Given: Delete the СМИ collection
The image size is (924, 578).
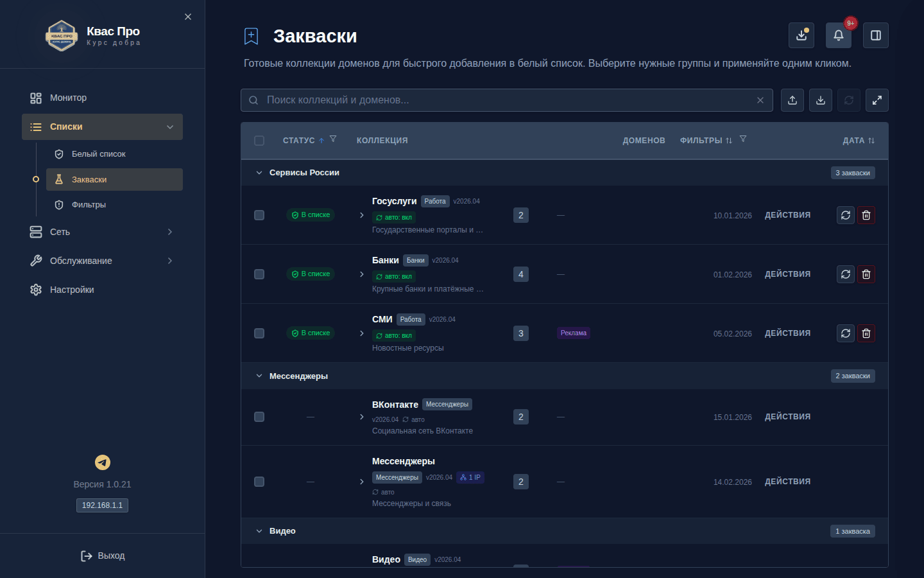Looking at the screenshot, I should 866,333.
